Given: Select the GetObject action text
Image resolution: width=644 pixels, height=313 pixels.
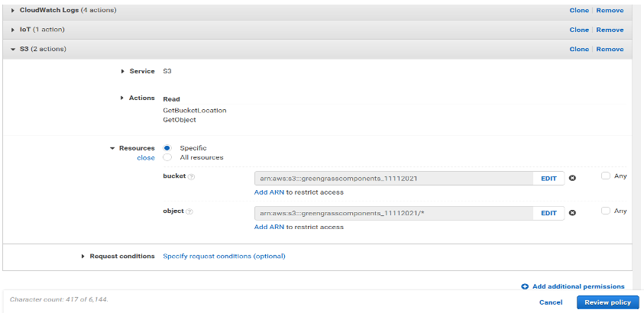Looking at the screenshot, I should pos(180,120).
